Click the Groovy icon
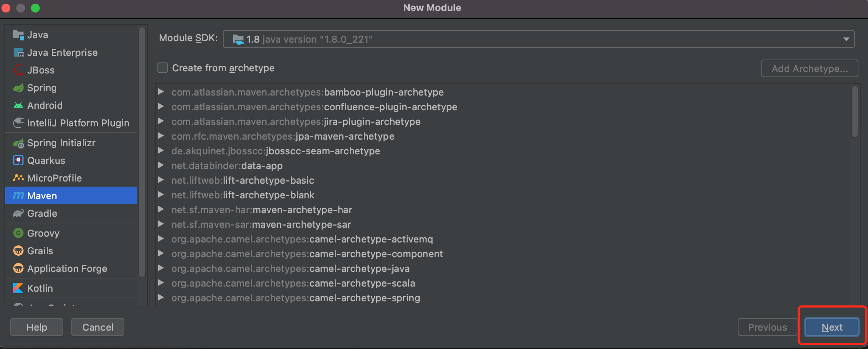The image size is (868, 349). tap(18, 233)
